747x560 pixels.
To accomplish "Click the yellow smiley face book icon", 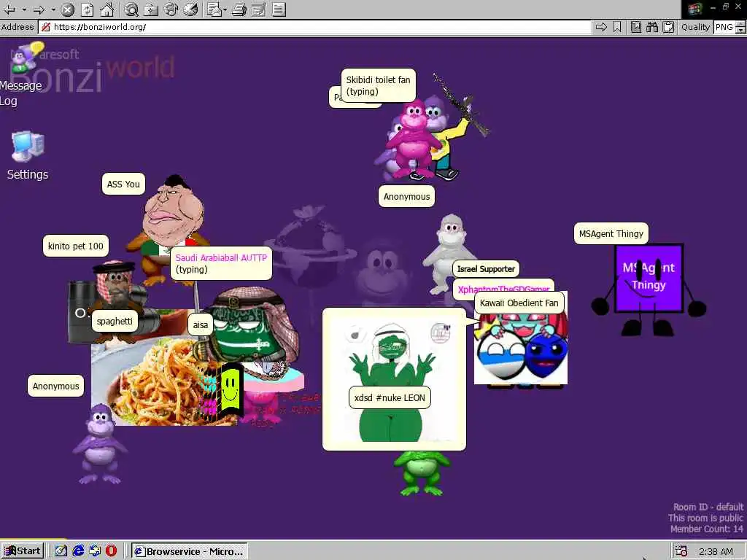I will click(x=231, y=388).
